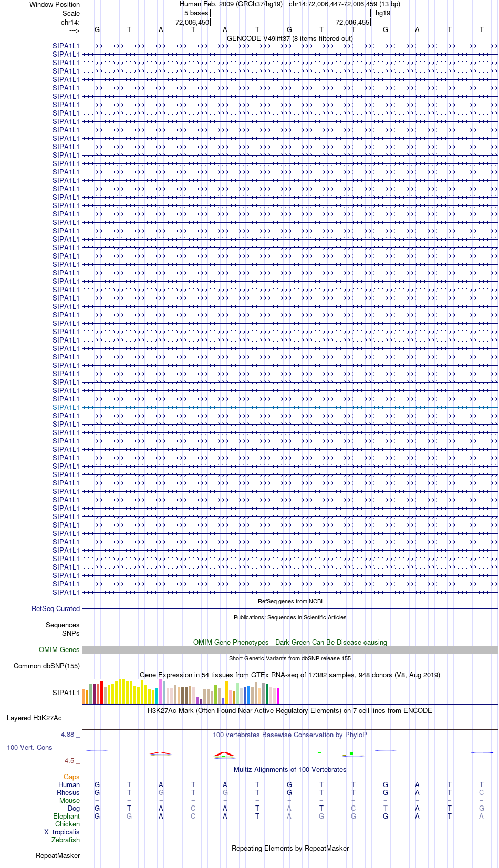
Task: Click the H3K27Ac Mark track title
Action: click(290, 710)
